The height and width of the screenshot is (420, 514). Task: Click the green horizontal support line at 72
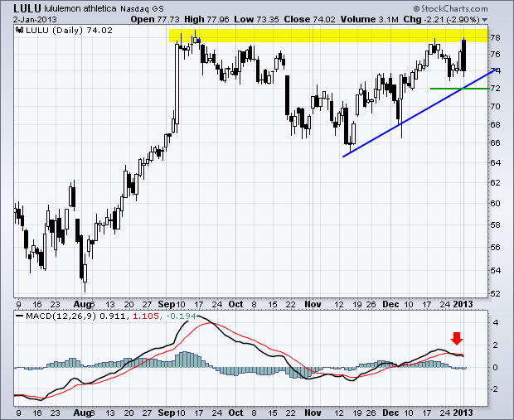460,89
